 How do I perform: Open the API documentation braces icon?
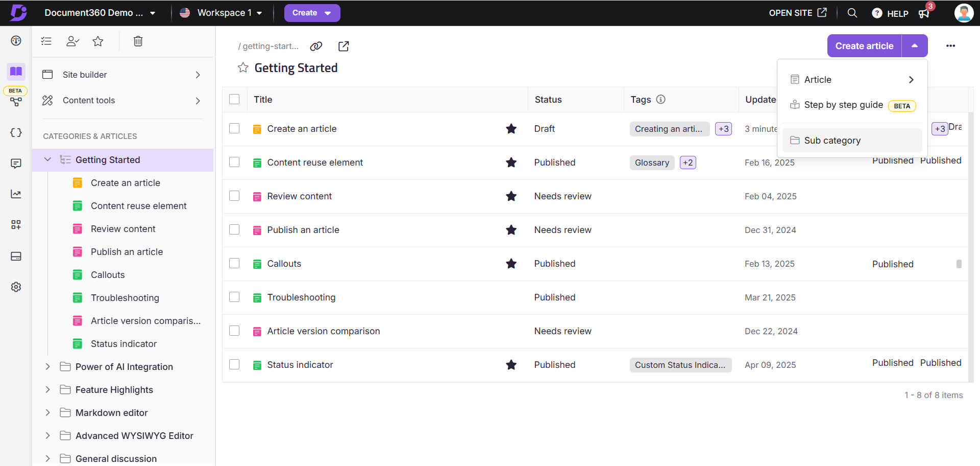point(16,133)
